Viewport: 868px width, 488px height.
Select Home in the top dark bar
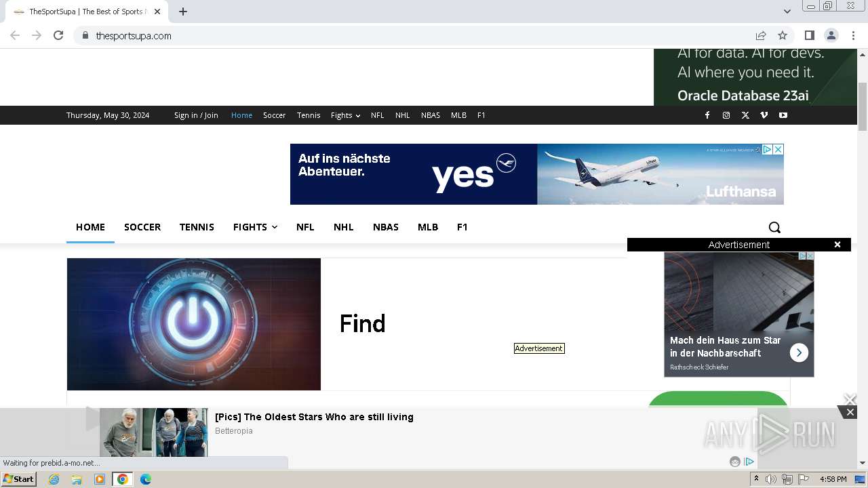241,115
